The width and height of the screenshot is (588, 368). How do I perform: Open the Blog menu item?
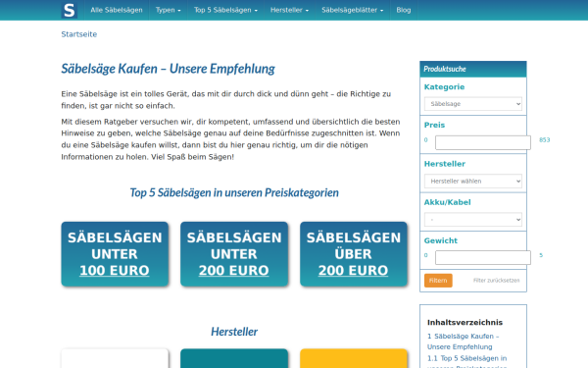click(404, 10)
